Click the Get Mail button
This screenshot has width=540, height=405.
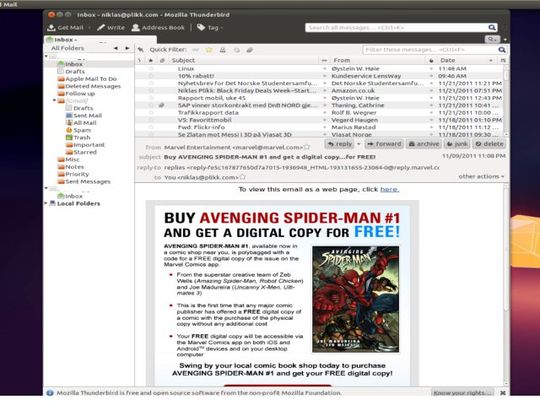tap(65, 28)
